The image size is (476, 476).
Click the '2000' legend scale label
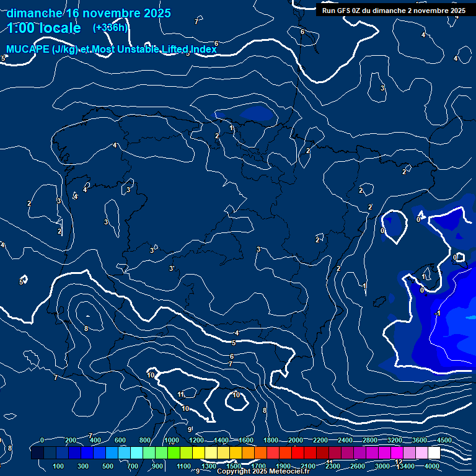(296, 440)
